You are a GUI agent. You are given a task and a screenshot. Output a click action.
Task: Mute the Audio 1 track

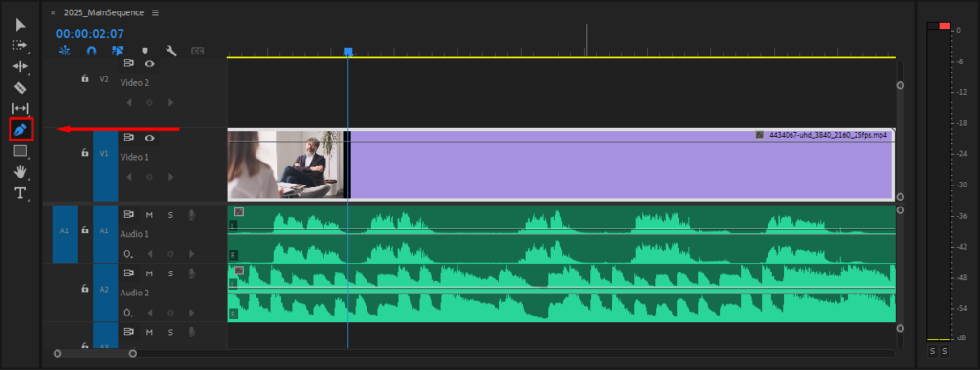tap(149, 214)
